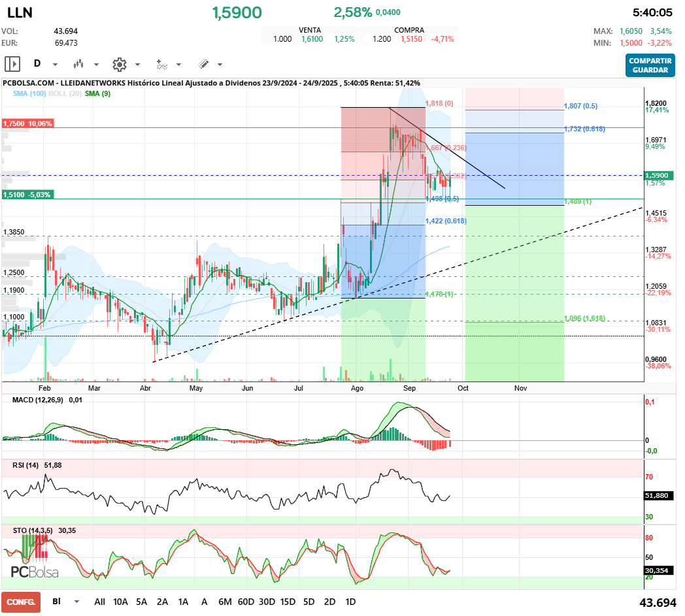
Task: Click the green 1,5100 price level tag
Action: (x=27, y=195)
